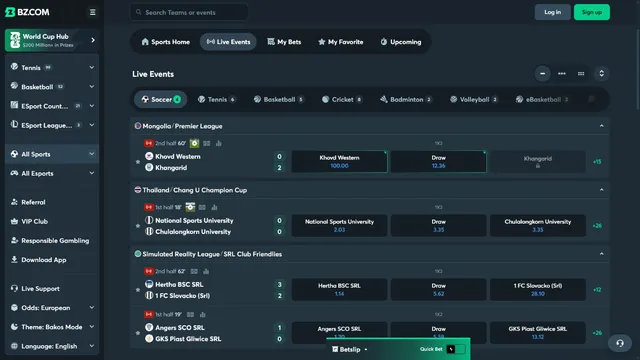Open the Odds: European dropdown
Image resolution: width=640 pixels, height=360 pixels.
coord(52,308)
